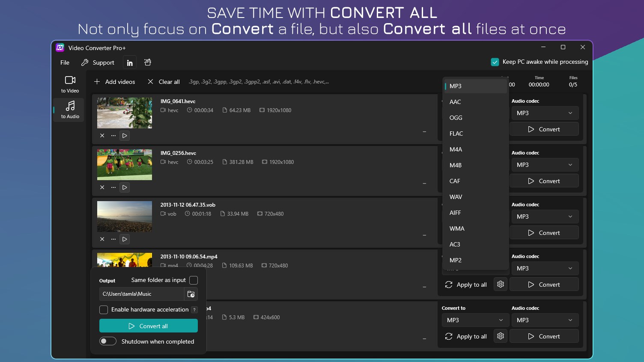Screen dimensions: 644x362
Task: Convert the 2013-11-12 06.47.35.vob file
Action: (x=544, y=233)
